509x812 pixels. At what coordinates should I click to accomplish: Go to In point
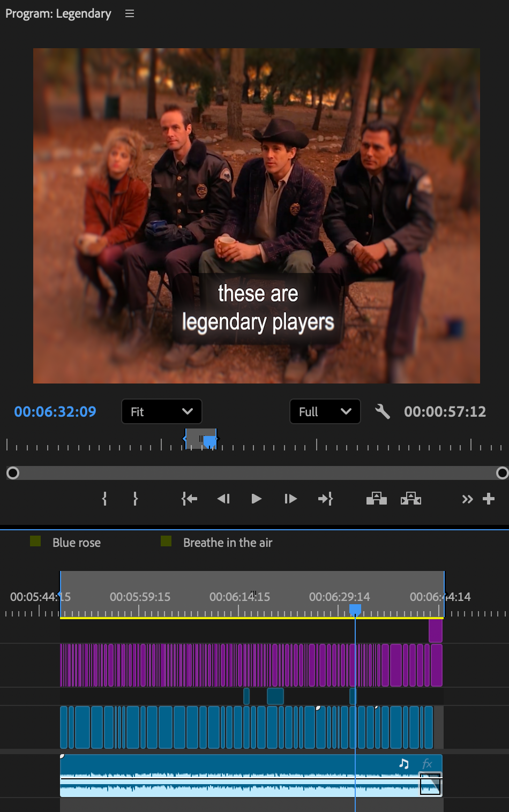189,499
